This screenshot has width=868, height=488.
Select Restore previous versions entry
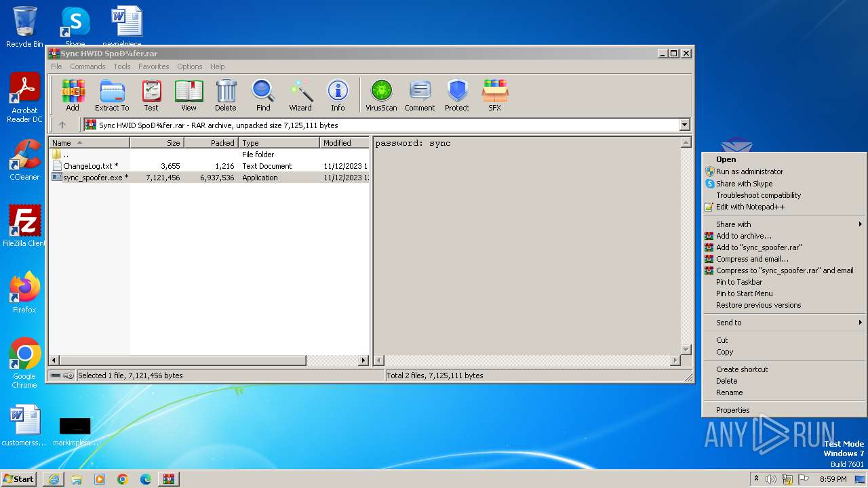click(784, 305)
